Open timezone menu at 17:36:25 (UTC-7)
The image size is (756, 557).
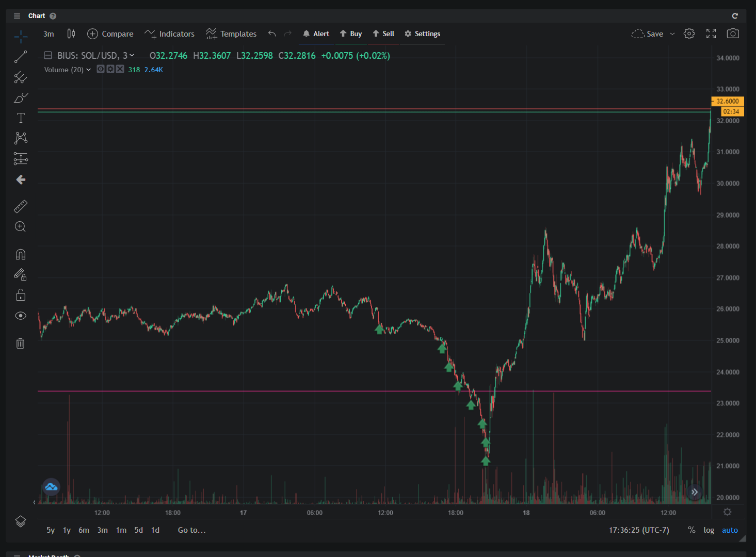pyautogui.click(x=639, y=530)
